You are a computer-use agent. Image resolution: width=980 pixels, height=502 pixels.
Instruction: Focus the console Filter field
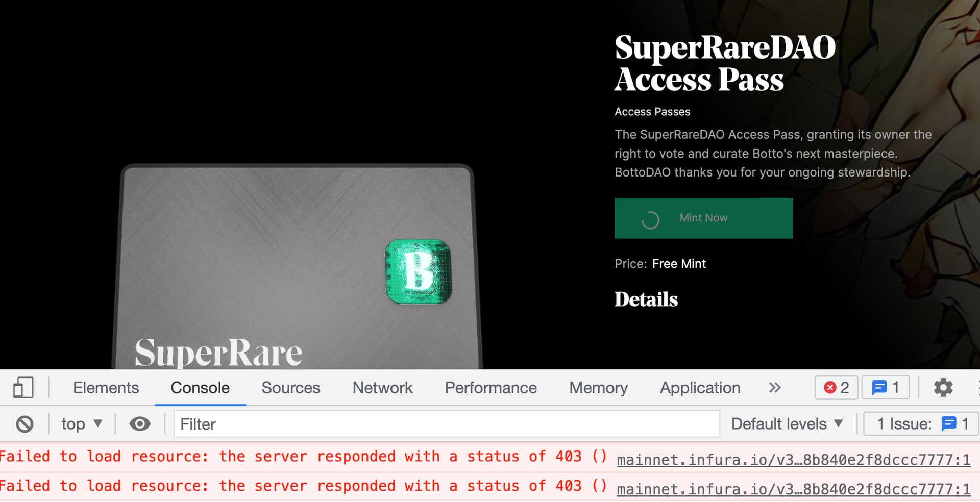coord(447,424)
